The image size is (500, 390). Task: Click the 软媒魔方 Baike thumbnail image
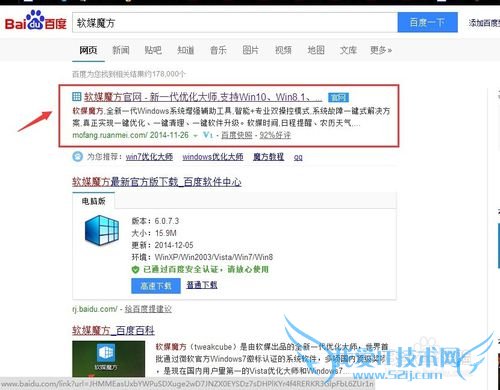pos(109,359)
